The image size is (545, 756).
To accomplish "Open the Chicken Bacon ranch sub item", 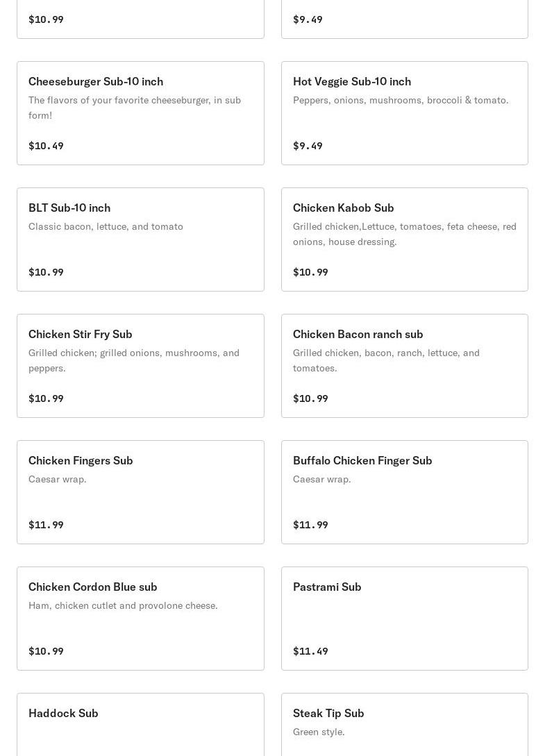I will coord(405,366).
